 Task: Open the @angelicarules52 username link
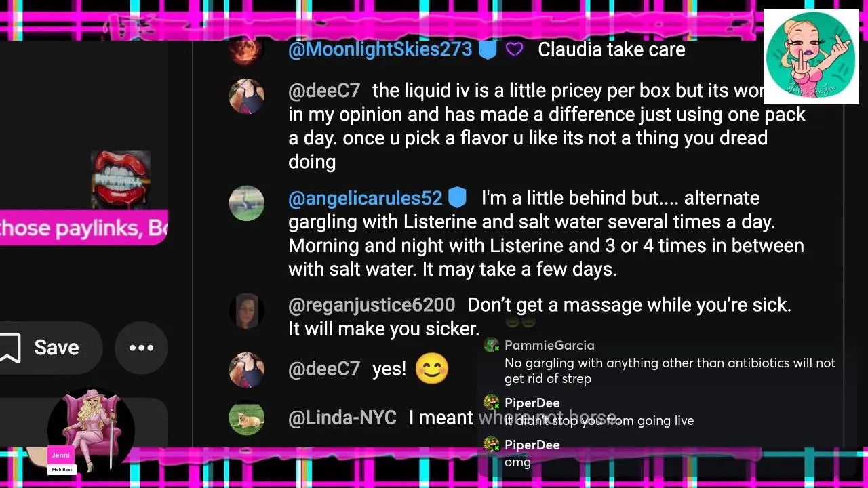point(365,198)
